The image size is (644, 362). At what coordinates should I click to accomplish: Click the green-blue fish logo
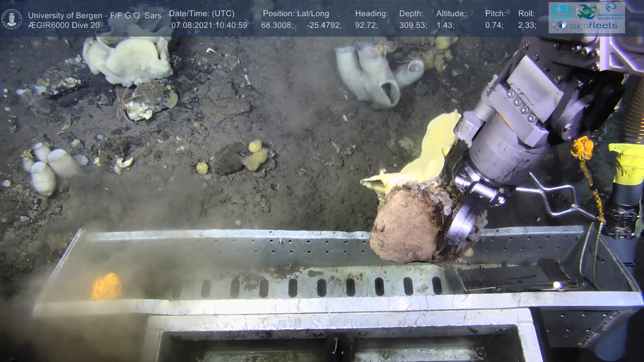click(587, 12)
